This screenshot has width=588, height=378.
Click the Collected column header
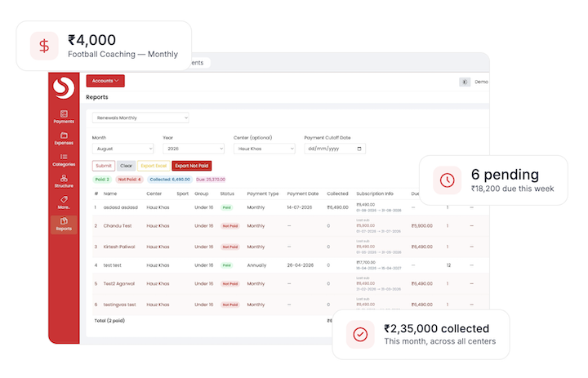[x=337, y=193]
